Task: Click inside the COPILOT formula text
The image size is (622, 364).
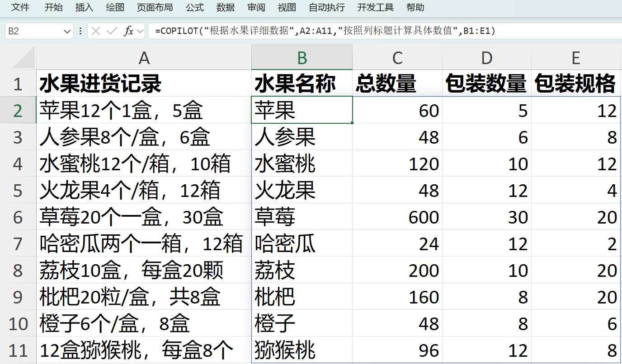Action: click(x=325, y=31)
